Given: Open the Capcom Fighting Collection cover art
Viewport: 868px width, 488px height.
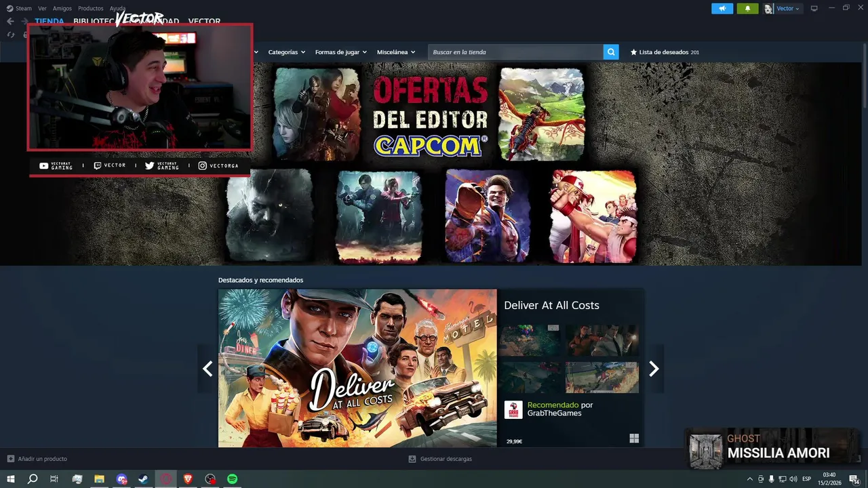Looking at the screenshot, I should coord(593,216).
